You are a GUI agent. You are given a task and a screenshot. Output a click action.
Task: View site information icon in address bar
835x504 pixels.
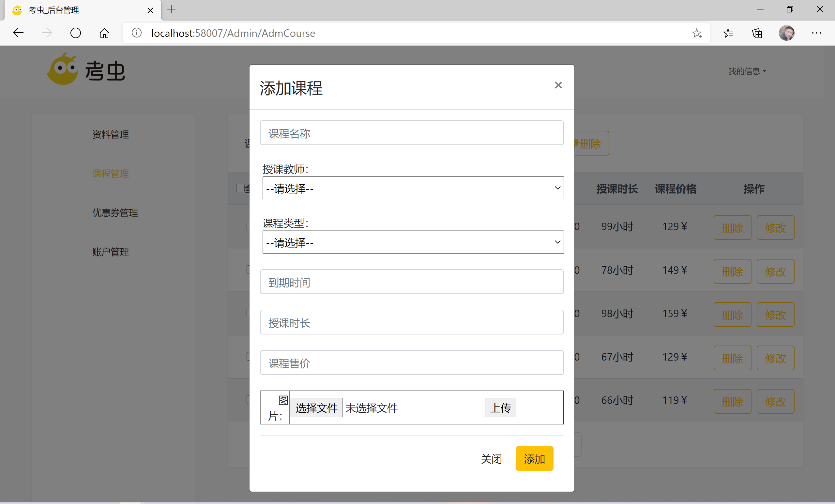click(x=137, y=33)
